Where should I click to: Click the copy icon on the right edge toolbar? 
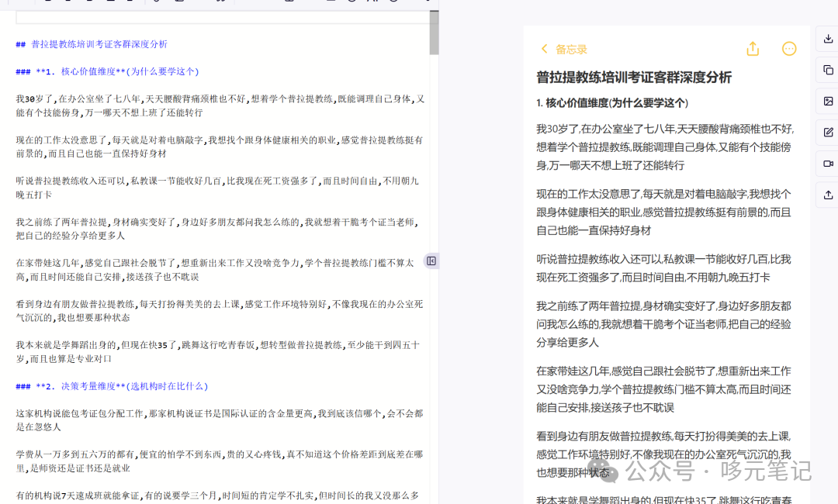(829, 69)
